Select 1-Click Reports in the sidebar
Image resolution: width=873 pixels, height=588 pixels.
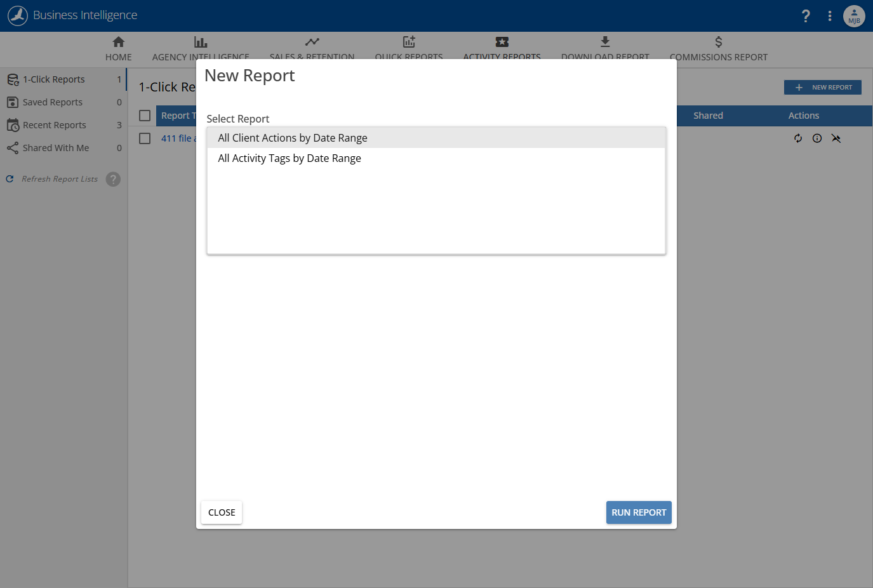coord(63,79)
